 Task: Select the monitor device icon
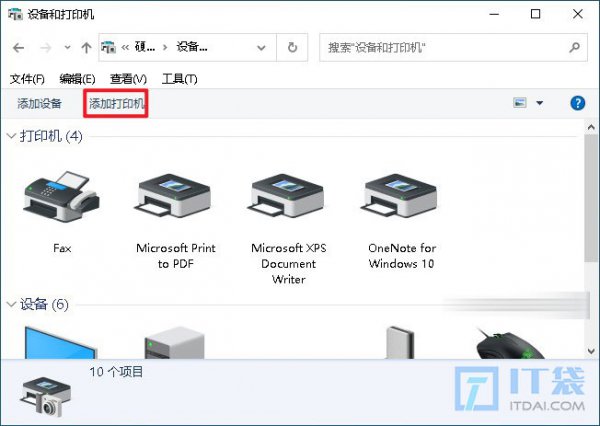(61, 342)
